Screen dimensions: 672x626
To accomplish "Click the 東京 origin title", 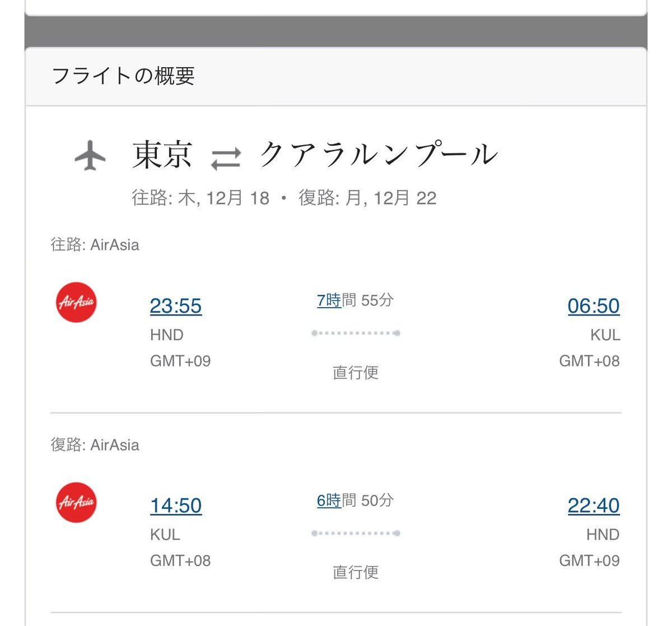I will pos(162,155).
